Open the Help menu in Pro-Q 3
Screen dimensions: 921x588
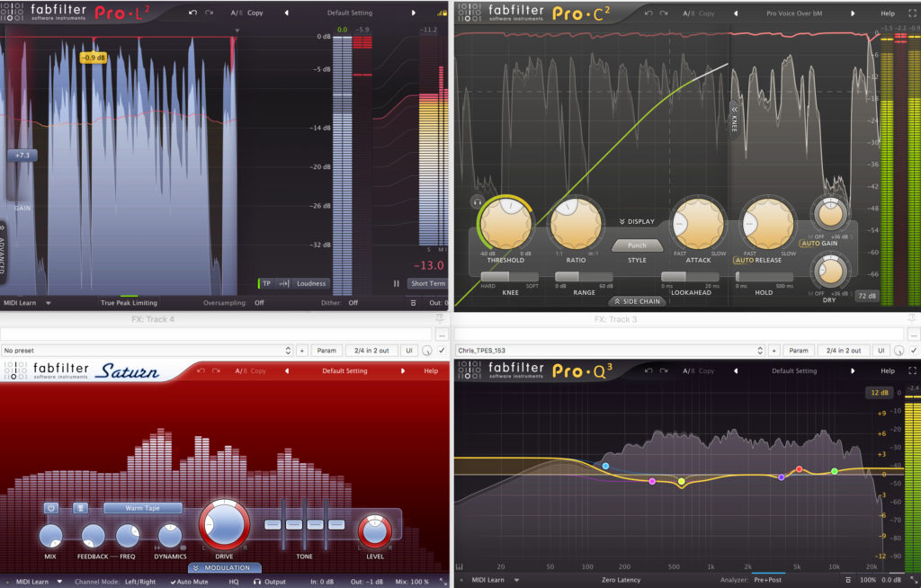pyautogui.click(x=888, y=370)
